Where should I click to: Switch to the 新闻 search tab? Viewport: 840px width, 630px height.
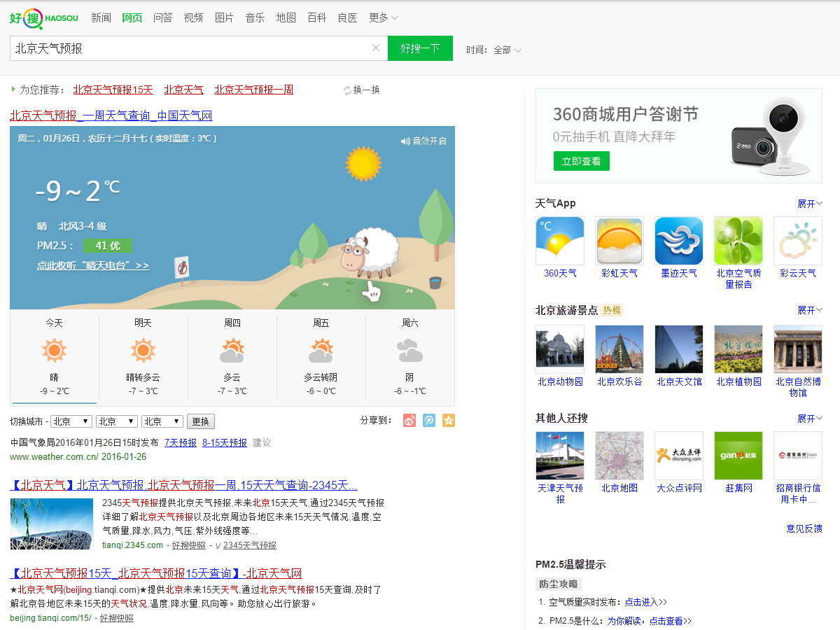pos(101,17)
